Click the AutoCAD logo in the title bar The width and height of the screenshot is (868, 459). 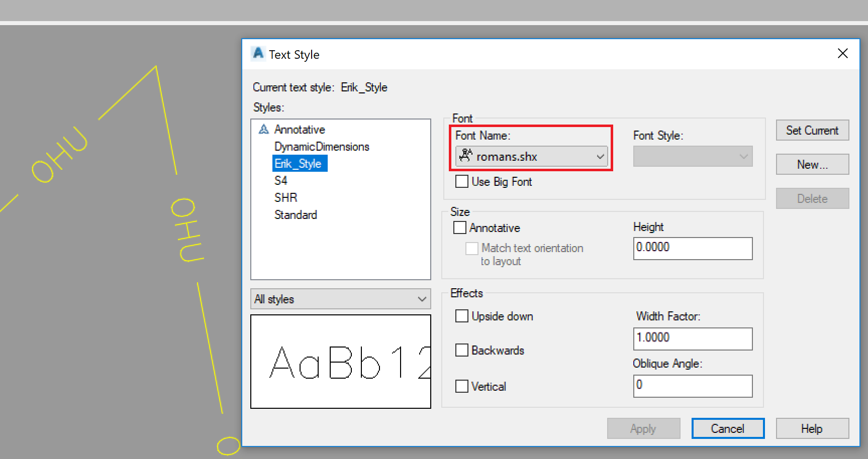coord(258,53)
